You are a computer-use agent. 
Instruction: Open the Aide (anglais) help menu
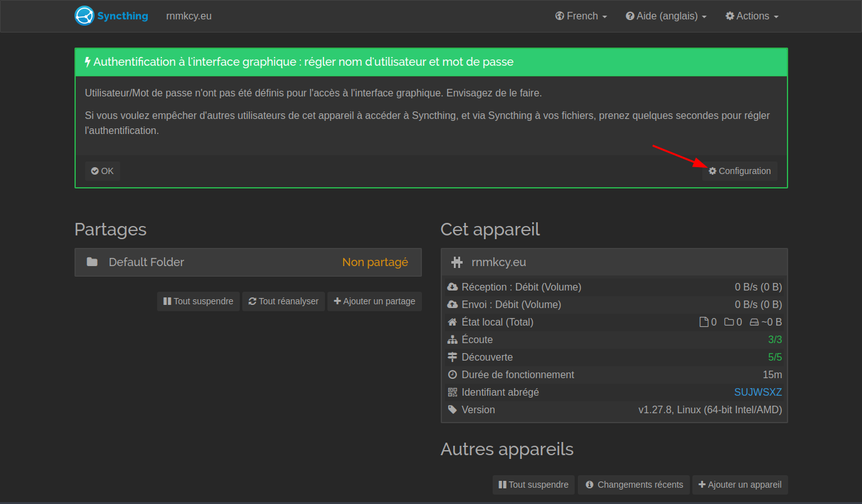click(666, 16)
